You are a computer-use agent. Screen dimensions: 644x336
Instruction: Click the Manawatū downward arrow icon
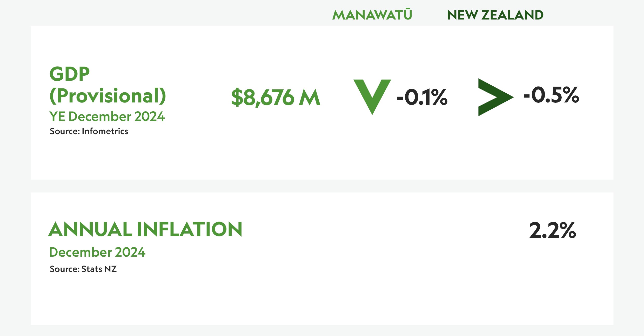[372, 97]
